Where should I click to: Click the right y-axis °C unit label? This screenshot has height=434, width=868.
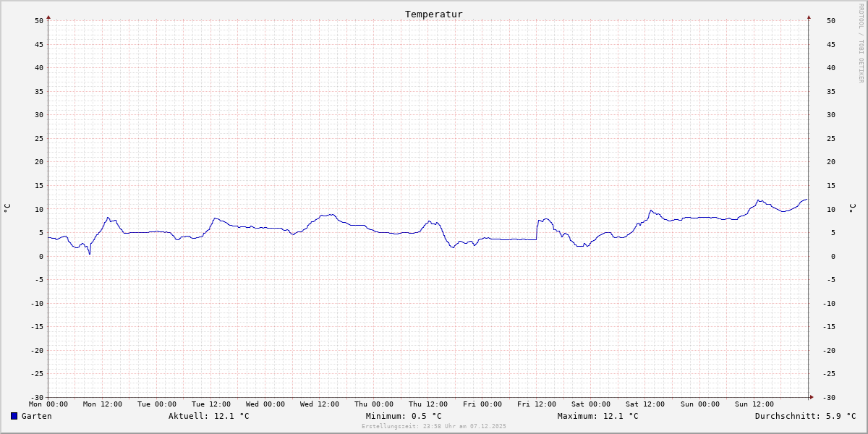(x=851, y=208)
